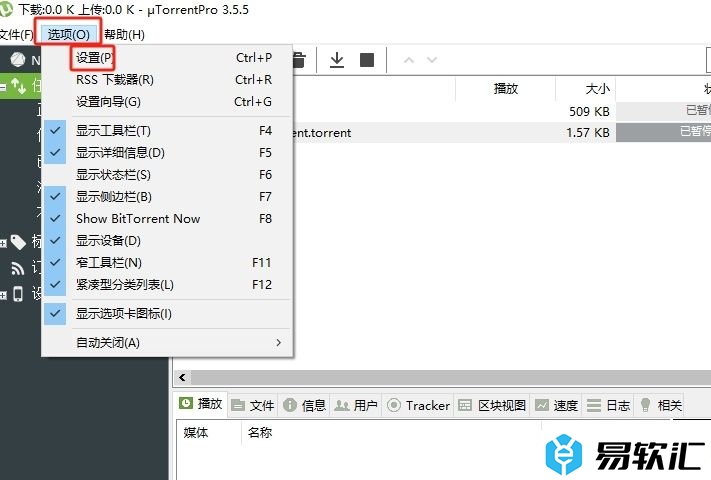Click the device phone icon in sidebar

tap(18, 294)
